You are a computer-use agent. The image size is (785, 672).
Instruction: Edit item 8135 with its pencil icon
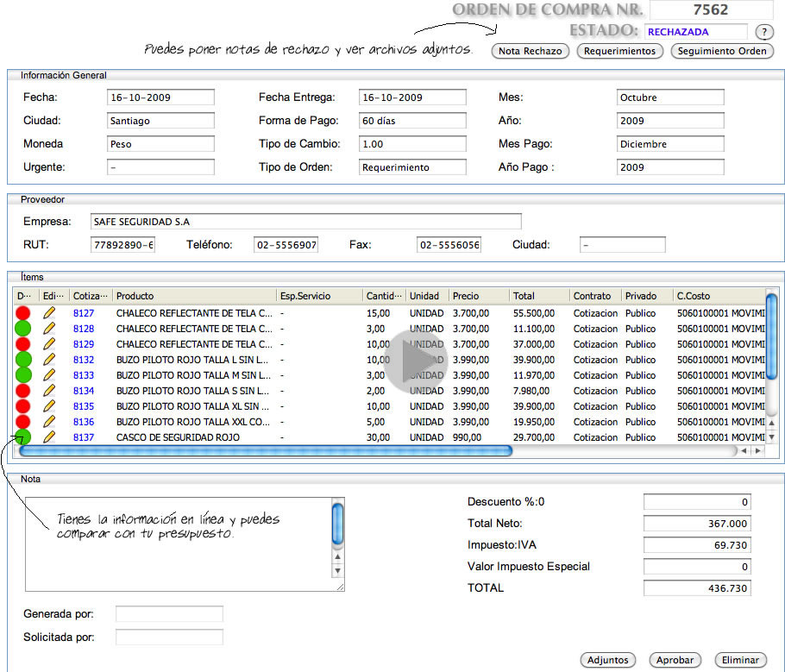coord(49,406)
